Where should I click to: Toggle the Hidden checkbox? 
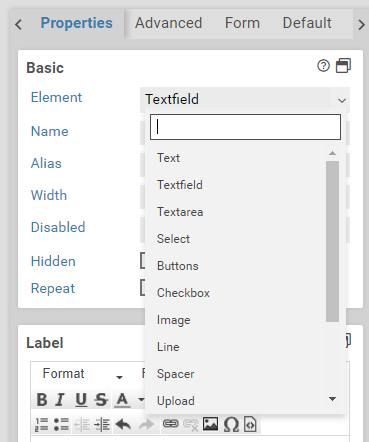tap(143, 261)
